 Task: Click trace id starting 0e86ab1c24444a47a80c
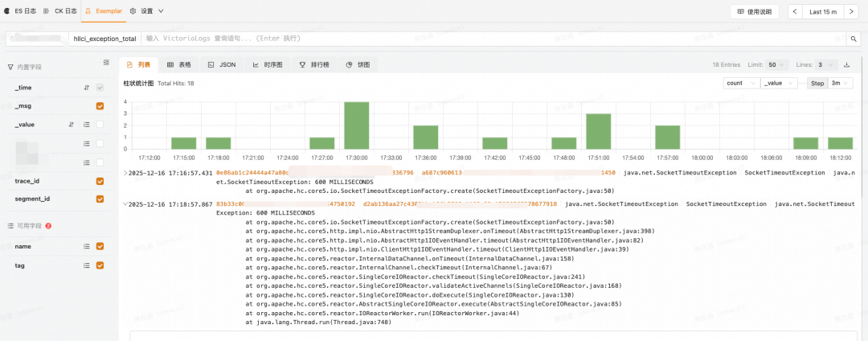tap(315, 173)
